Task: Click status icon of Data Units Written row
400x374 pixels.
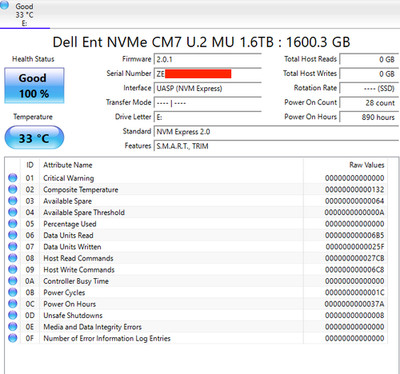Action: point(13,246)
